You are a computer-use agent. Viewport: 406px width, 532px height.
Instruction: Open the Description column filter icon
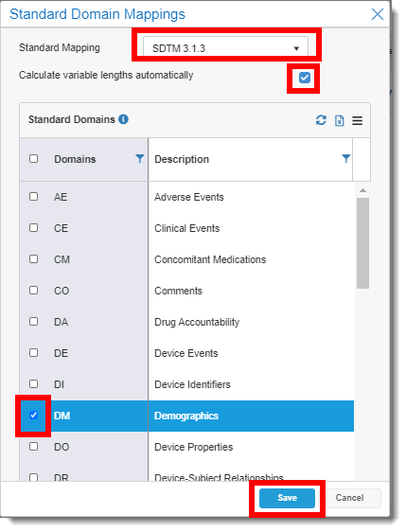click(346, 158)
